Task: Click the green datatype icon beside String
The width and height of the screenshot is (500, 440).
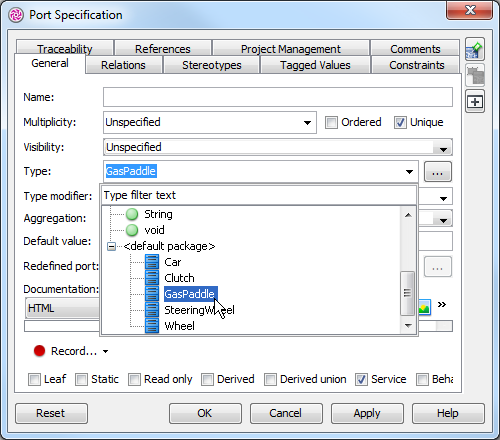Action: click(132, 214)
